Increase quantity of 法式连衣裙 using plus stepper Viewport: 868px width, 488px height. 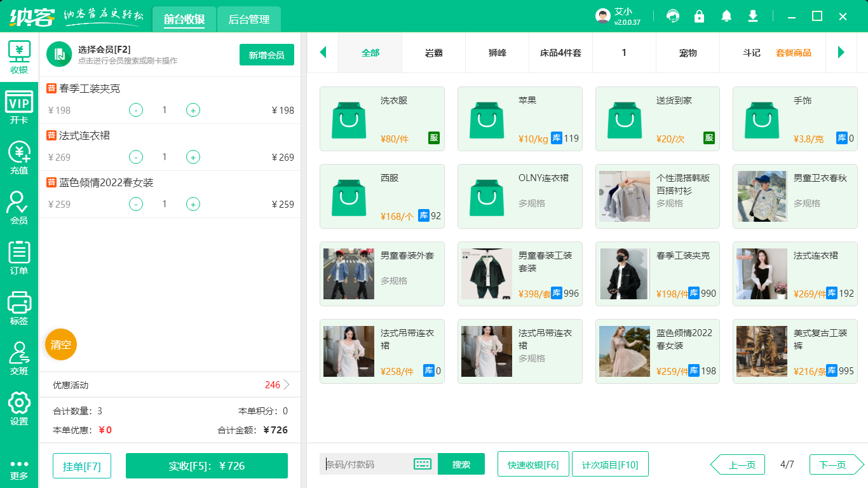click(193, 157)
